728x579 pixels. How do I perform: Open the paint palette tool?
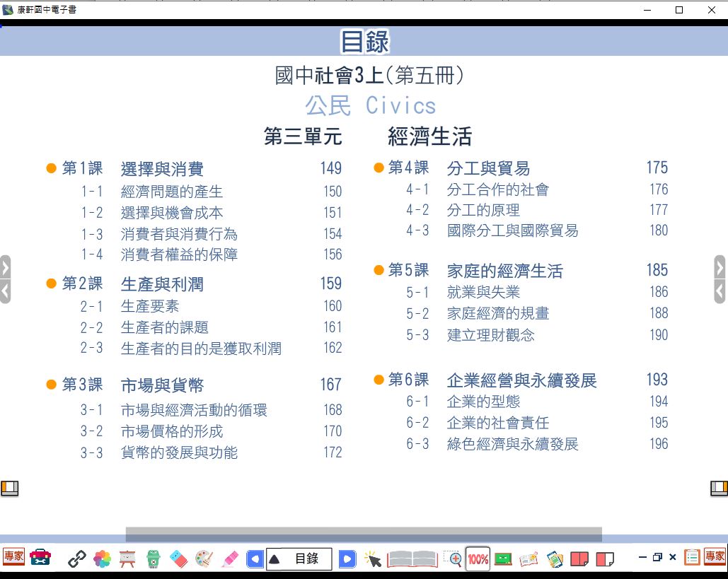click(204, 558)
